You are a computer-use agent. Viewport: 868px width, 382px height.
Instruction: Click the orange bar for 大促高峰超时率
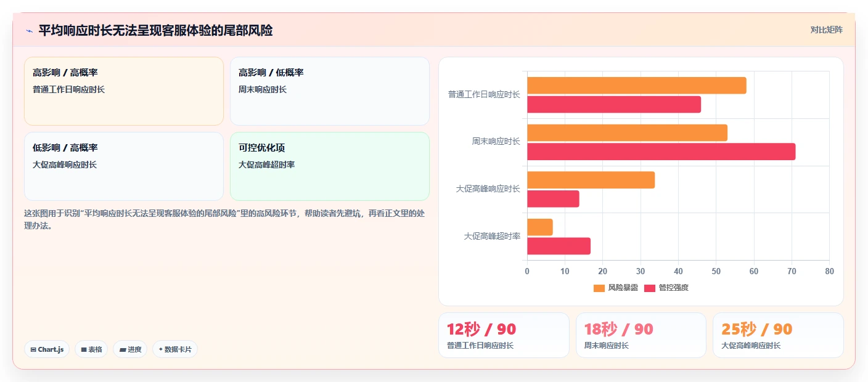[x=540, y=227]
